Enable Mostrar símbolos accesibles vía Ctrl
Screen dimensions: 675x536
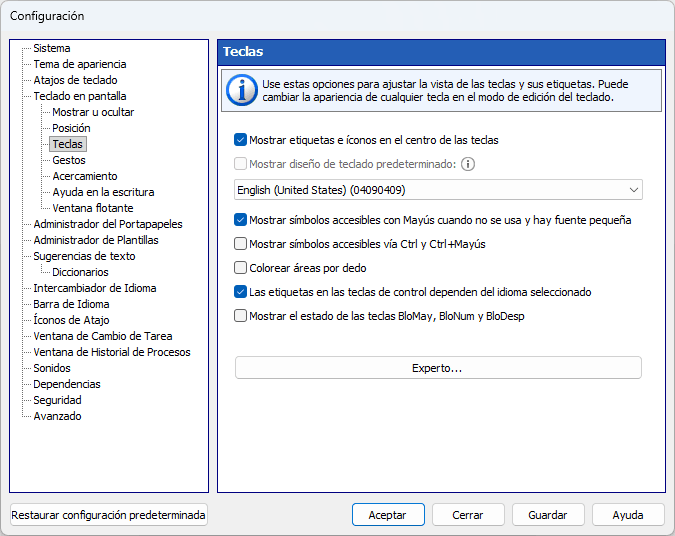[x=240, y=244]
